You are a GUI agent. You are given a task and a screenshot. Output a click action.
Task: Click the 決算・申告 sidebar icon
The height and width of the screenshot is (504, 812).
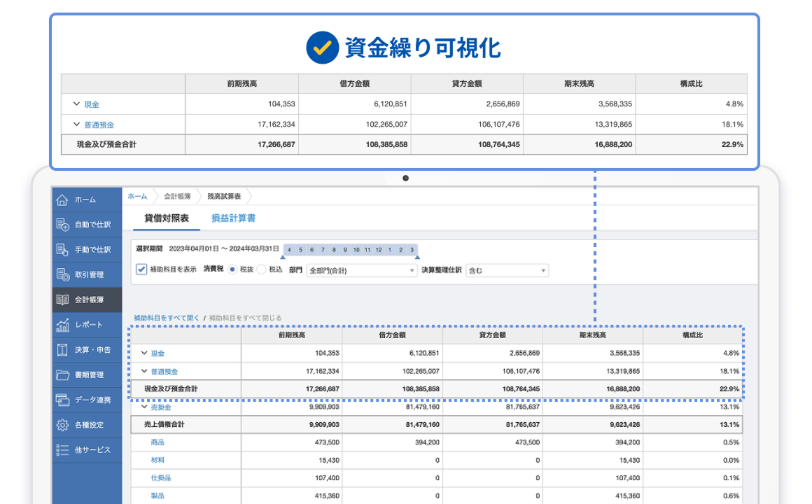click(x=63, y=349)
